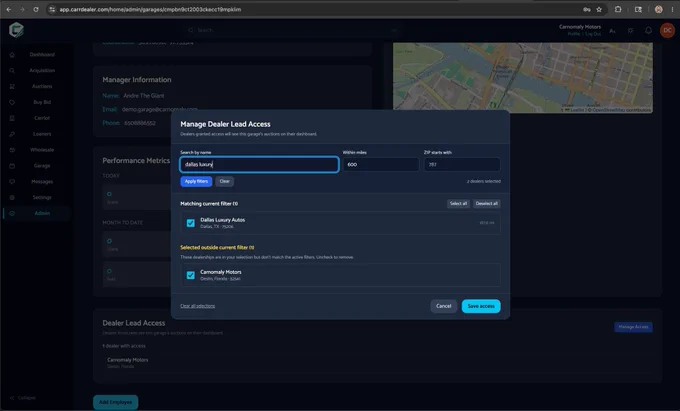Open the Chrome profile avatar

(x=659, y=9)
